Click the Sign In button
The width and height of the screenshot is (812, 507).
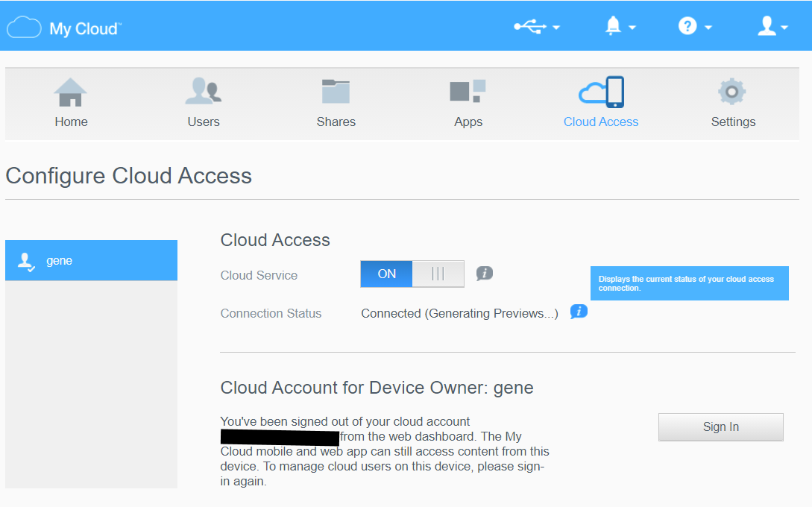(x=721, y=426)
